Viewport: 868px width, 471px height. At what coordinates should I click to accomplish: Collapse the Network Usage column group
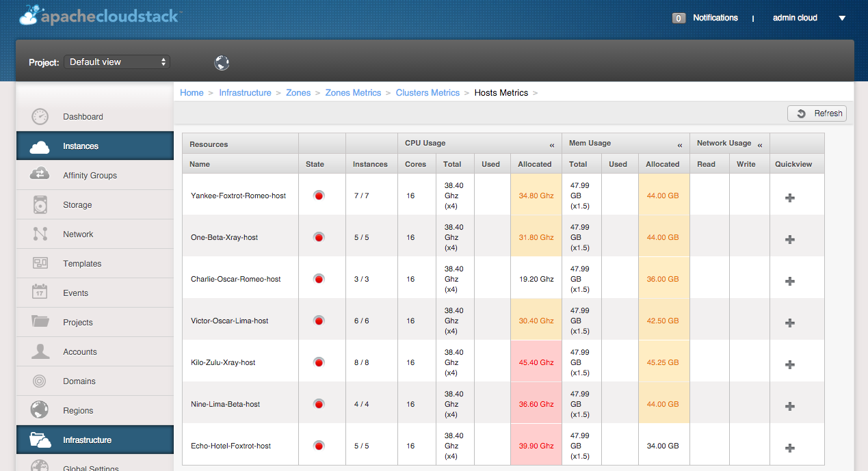[x=760, y=145]
